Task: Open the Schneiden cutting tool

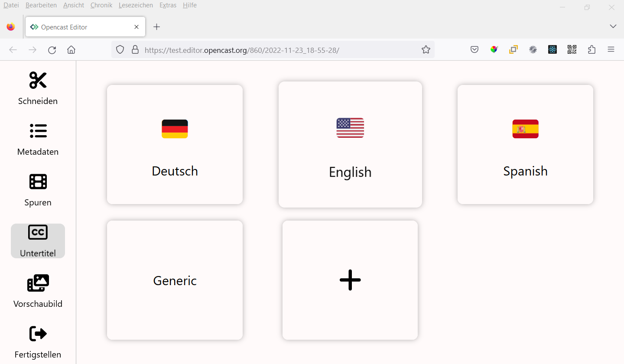Action: pyautogui.click(x=38, y=89)
